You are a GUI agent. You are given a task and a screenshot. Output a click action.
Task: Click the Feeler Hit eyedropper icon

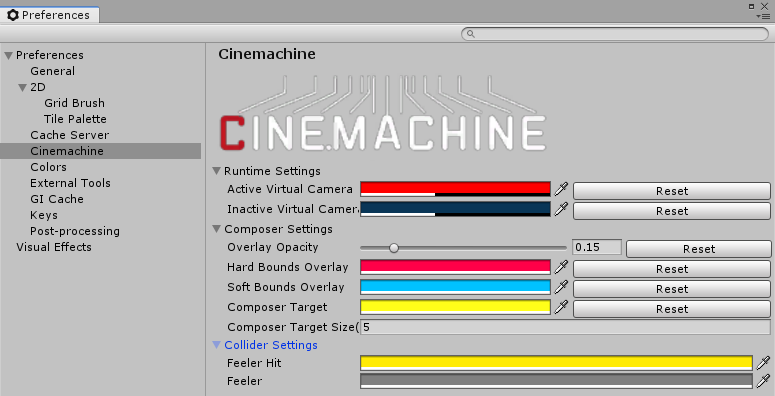point(764,363)
